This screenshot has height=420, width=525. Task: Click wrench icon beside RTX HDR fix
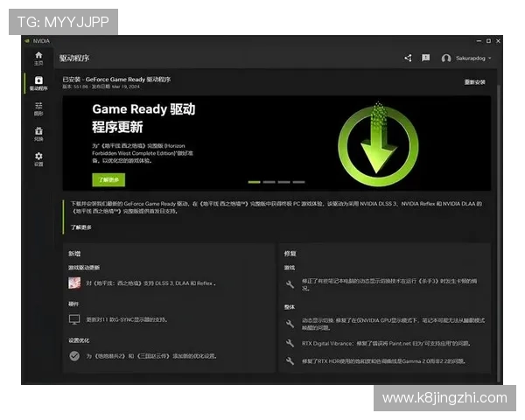tap(290, 361)
